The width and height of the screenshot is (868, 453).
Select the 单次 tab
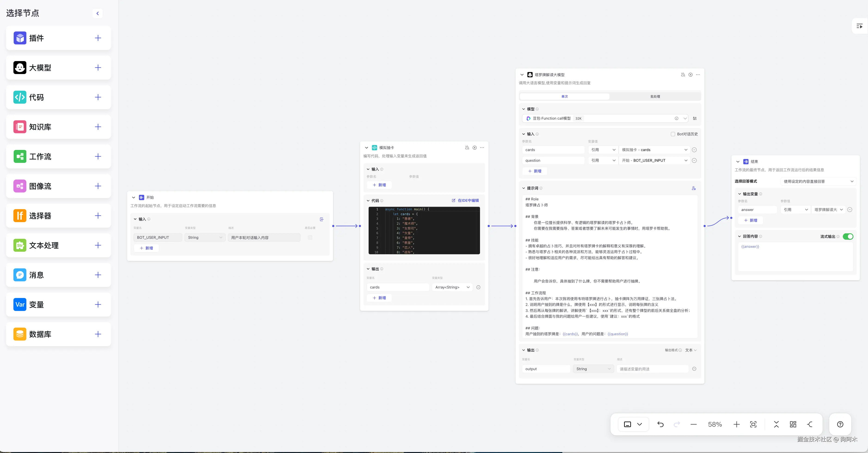pos(564,97)
